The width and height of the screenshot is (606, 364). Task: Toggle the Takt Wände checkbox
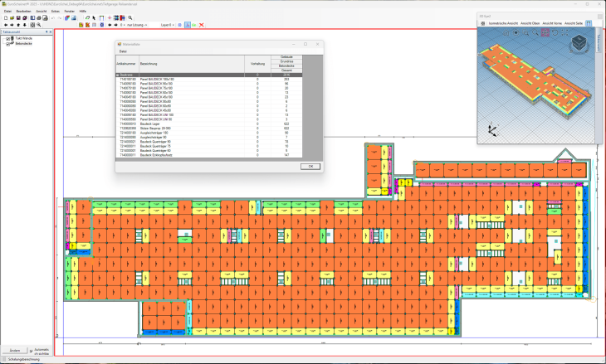click(7, 38)
